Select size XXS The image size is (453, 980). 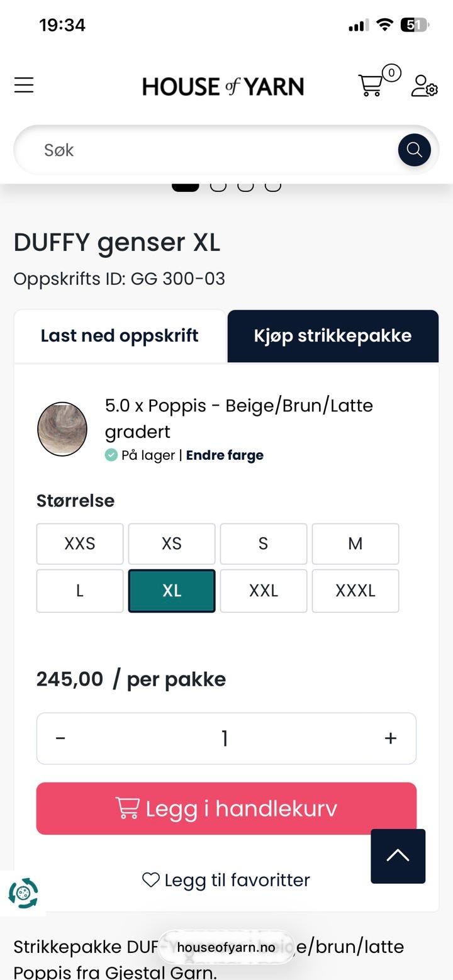click(80, 543)
